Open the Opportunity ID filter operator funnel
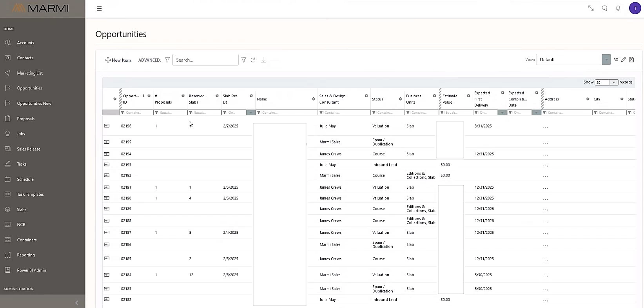 123,113
